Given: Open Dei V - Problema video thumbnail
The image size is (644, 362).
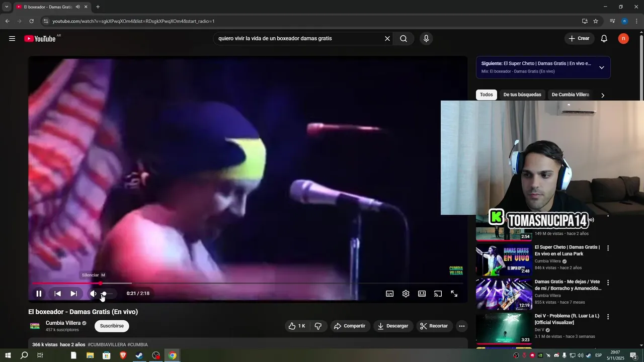Looking at the screenshot, I should (x=504, y=329).
